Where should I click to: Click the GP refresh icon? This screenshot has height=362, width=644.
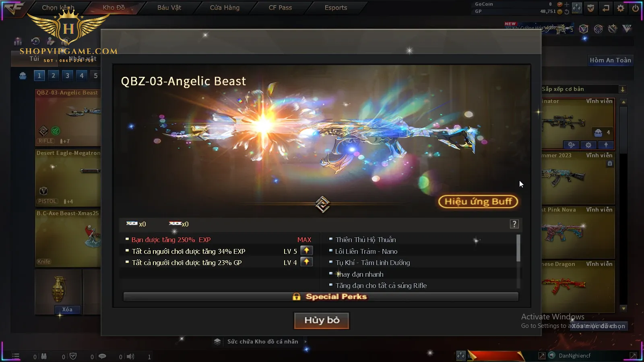point(567,12)
